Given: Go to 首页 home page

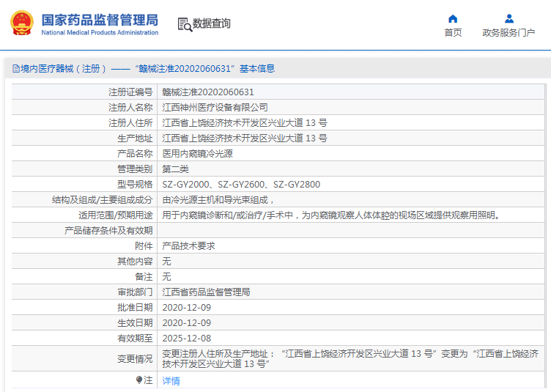Looking at the screenshot, I should (x=453, y=33).
